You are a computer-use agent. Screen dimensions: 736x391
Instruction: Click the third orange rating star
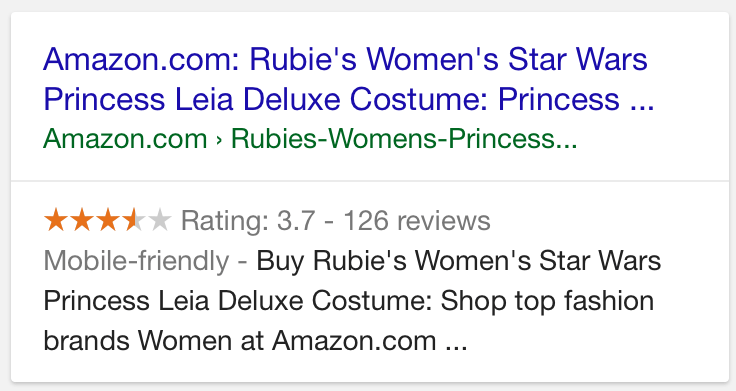[x=108, y=220]
